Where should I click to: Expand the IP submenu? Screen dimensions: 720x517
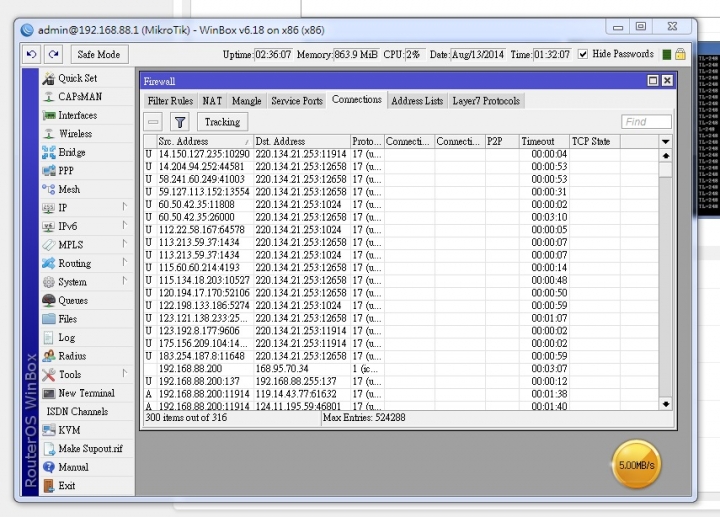pos(124,207)
